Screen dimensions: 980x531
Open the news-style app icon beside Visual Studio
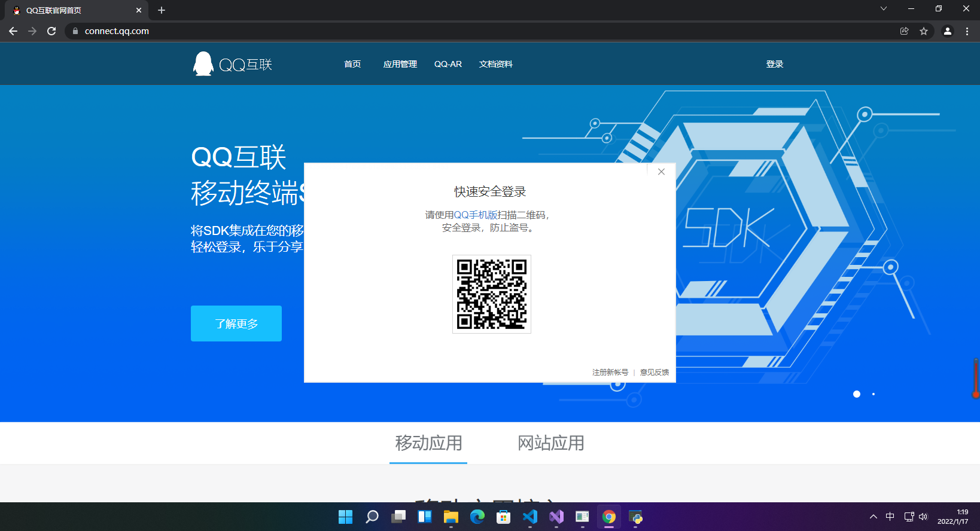pos(583,517)
